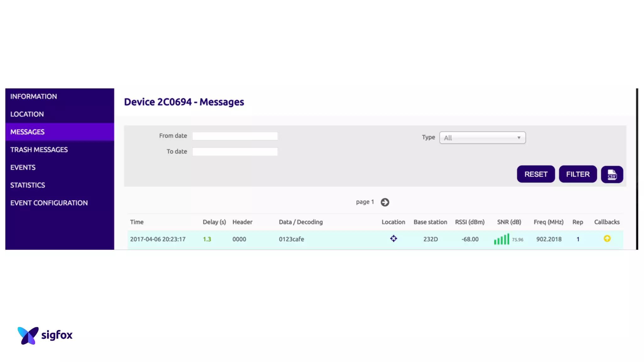Open the Information menu item

tap(34, 96)
